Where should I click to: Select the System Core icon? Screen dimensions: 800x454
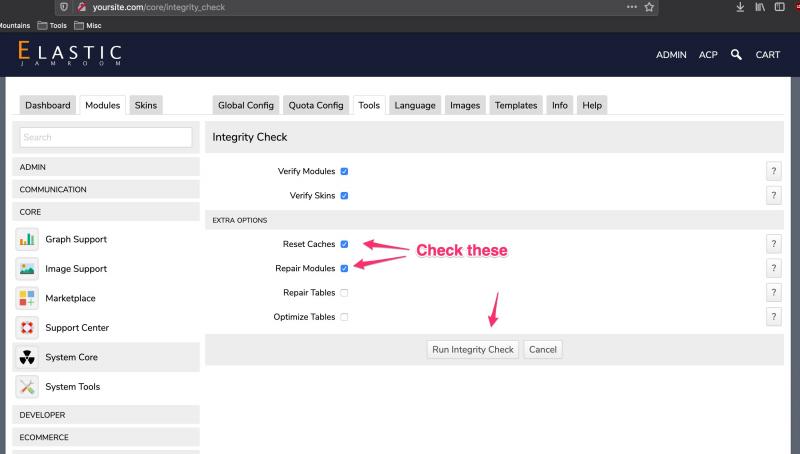pos(28,357)
